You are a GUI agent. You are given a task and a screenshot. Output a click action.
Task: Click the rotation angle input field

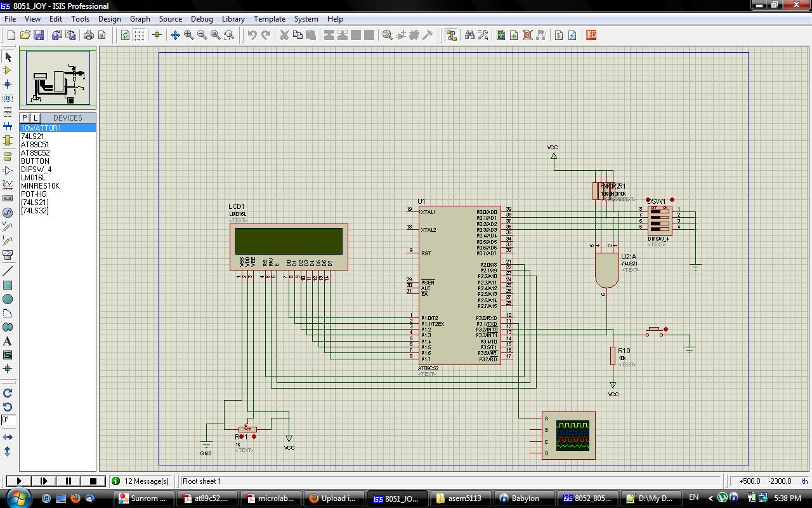pyautogui.click(x=8, y=420)
